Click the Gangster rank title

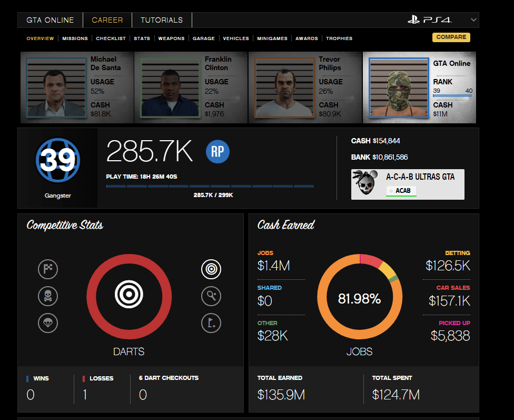(58, 196)
